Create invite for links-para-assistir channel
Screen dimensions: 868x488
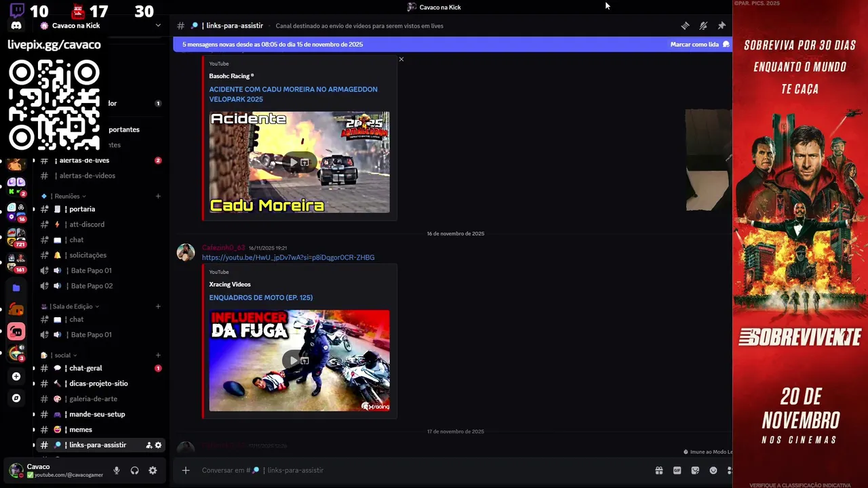pos(149,445)
